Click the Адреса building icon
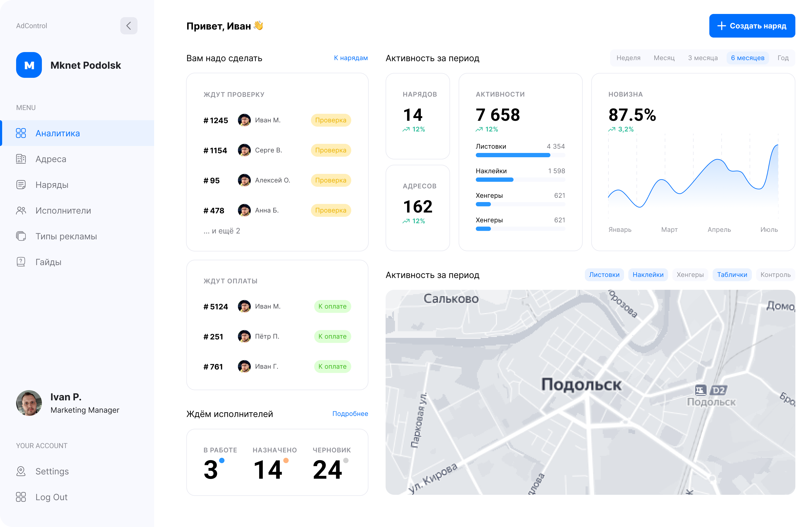Screen dimensions: 812x527 pyautogui.click(x=21, y=159)
